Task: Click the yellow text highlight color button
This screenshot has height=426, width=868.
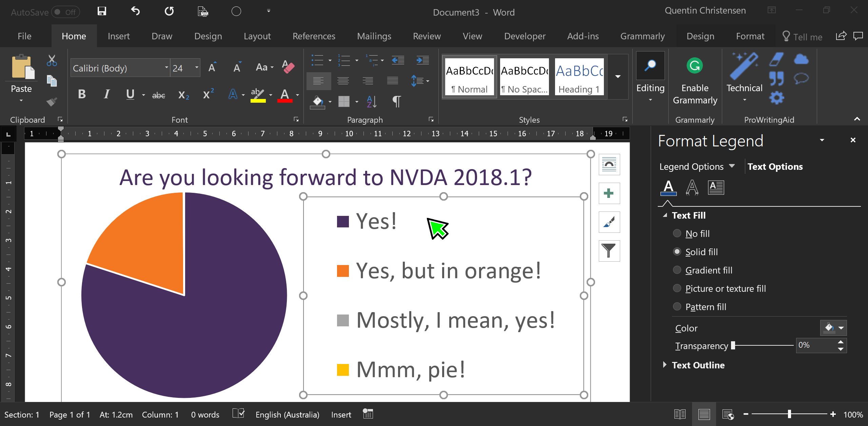Action: coord(258,95)
